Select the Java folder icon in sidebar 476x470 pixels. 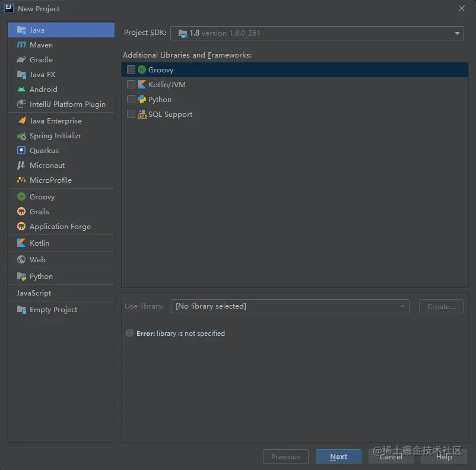pyautogui.click(x=21, y=30)
